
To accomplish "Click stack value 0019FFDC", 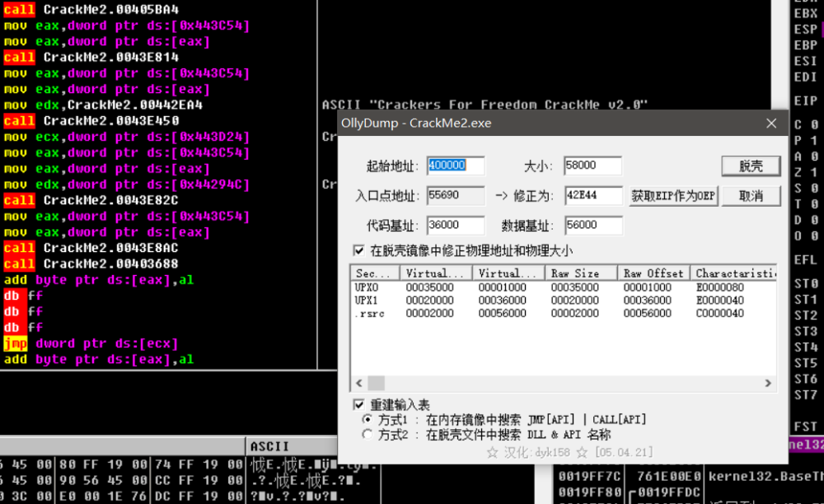I will (668, 492).
